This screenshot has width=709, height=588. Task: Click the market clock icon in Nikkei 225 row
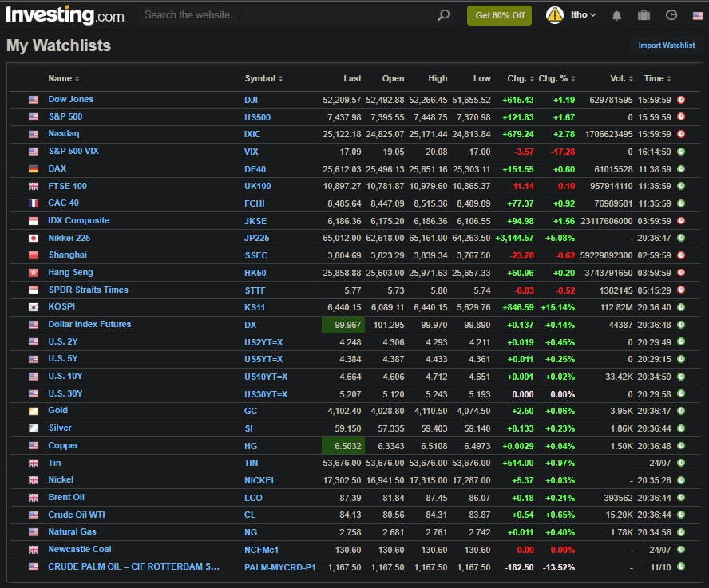681,238
